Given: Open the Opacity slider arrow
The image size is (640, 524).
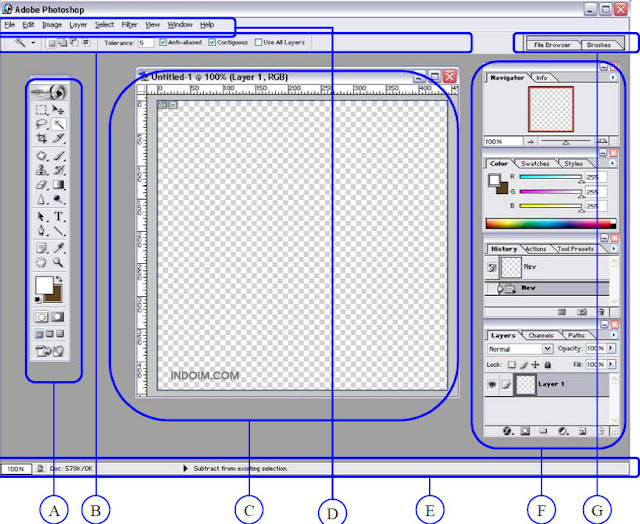Looking at the screenshot, I should click(611, 348).
